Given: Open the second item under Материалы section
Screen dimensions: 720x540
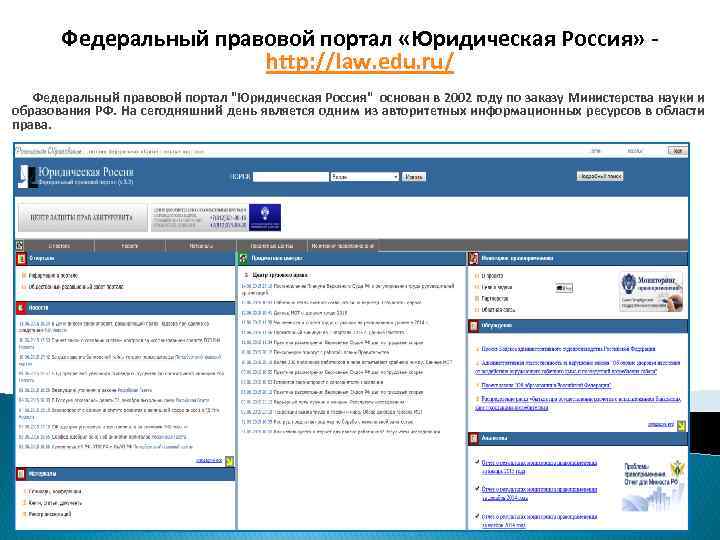Looking at the screenshot, I should [55, 503].
